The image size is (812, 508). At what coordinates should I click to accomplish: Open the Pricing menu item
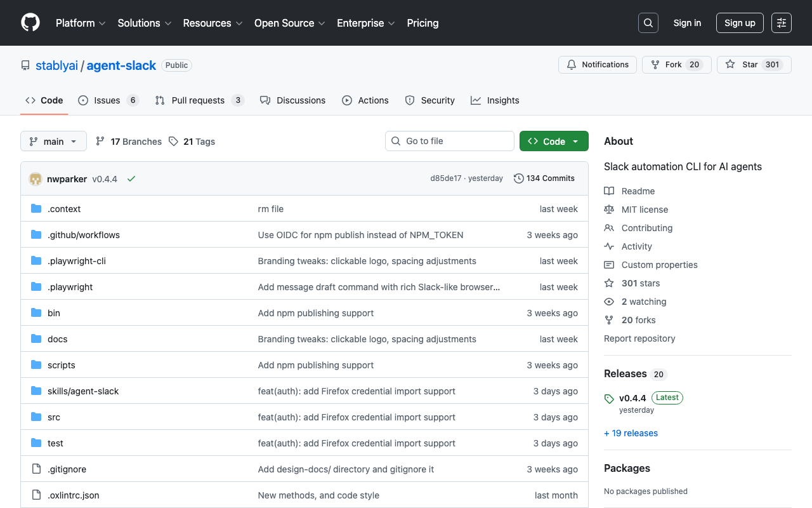[x=422, y=23]
